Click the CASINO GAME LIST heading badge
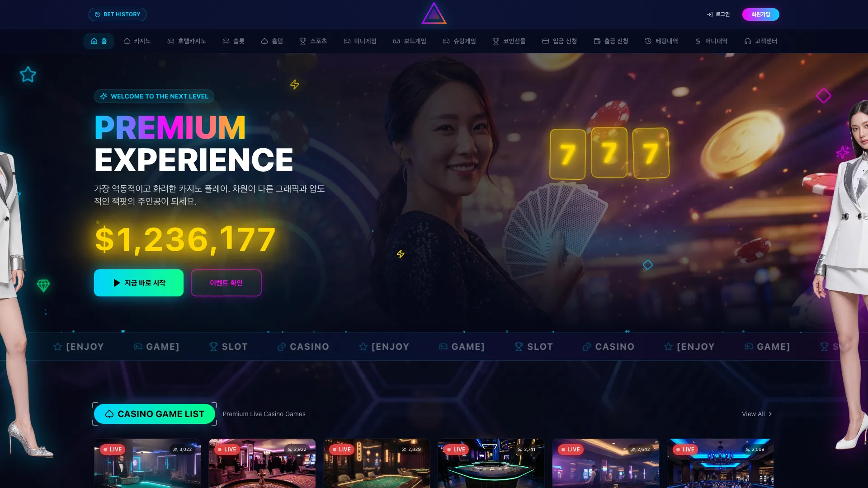The image size is (868, 488). click(x=155, y=414)
